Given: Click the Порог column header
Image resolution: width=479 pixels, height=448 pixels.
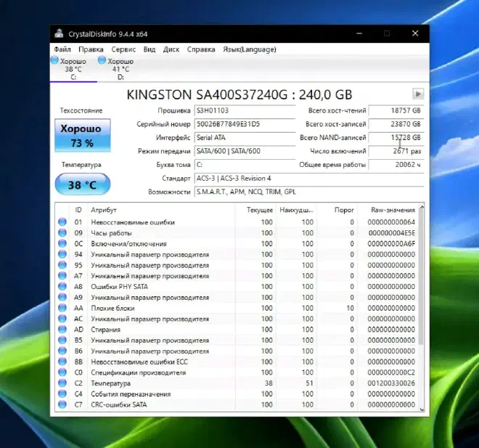Looking at the screenshot, I should (x=337, y=210).
